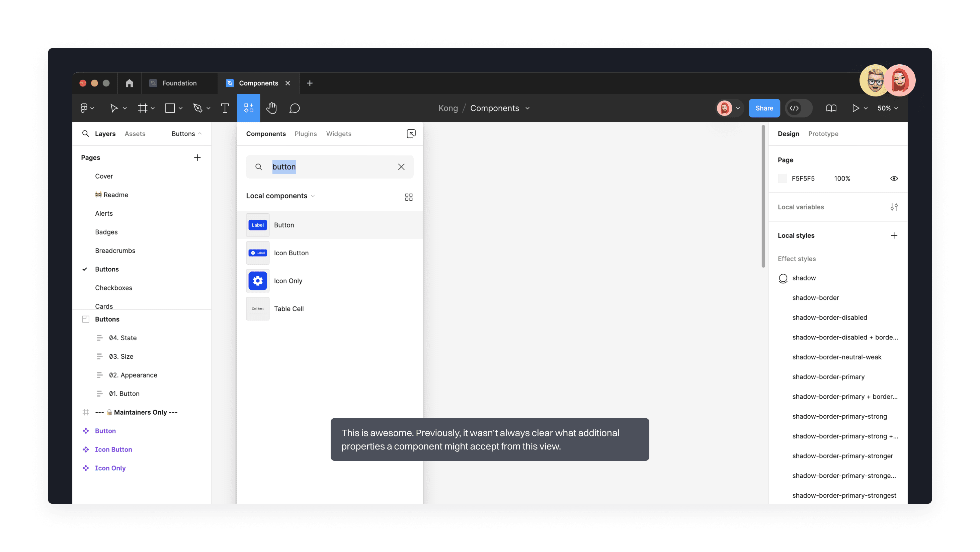Open the Comment tool

pyautogui.click(x=295, y=108)
